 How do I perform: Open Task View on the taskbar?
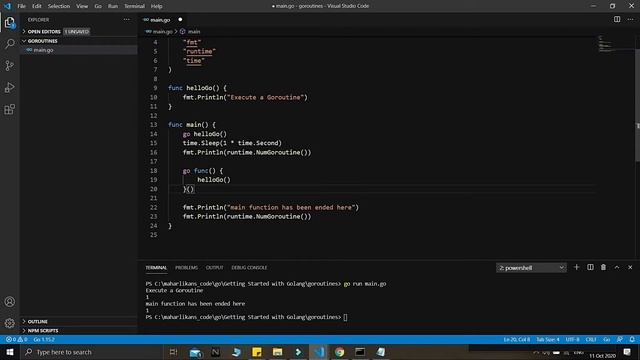coord(173,352)
